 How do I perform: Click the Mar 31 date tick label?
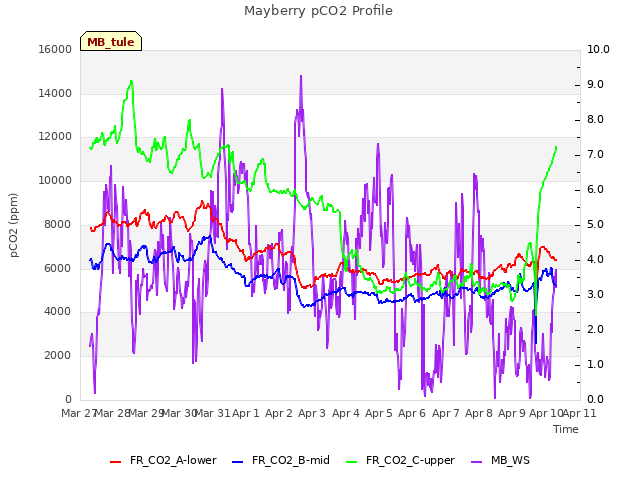click(213, 413)
